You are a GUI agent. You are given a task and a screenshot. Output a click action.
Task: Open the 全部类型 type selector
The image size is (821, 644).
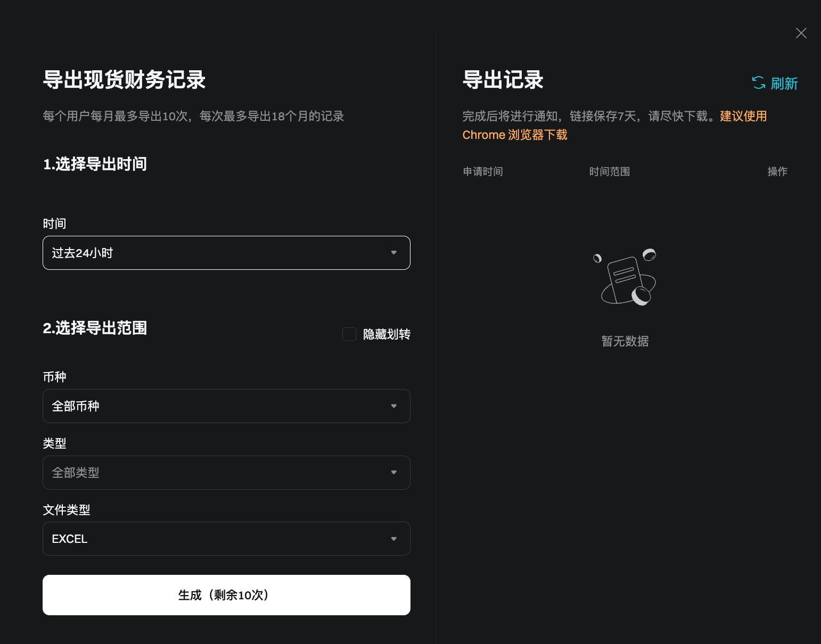click(x=226, y=473)
